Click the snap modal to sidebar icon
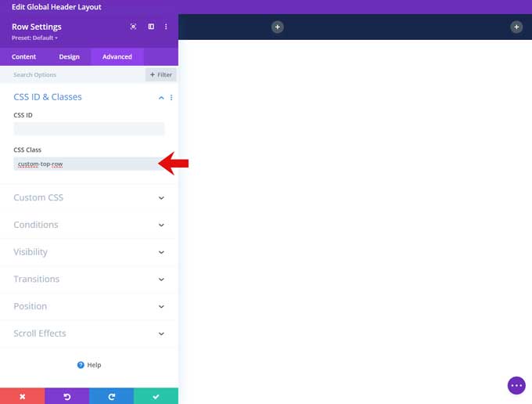This screenshot has height=404, width=532. 151,27
